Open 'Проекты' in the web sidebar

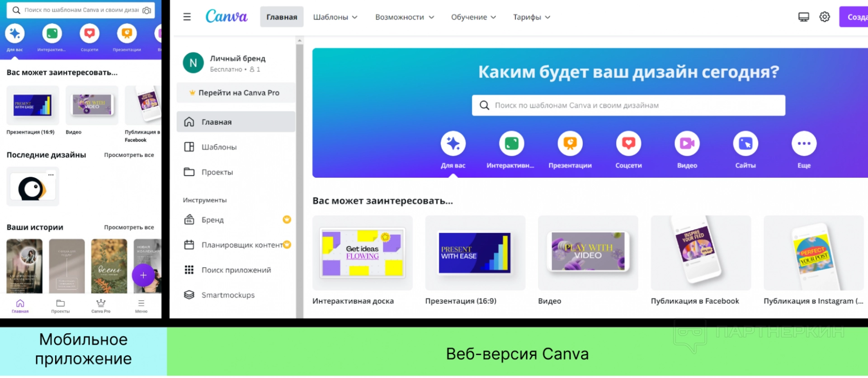pyautogui.click(x=236, y=172)
